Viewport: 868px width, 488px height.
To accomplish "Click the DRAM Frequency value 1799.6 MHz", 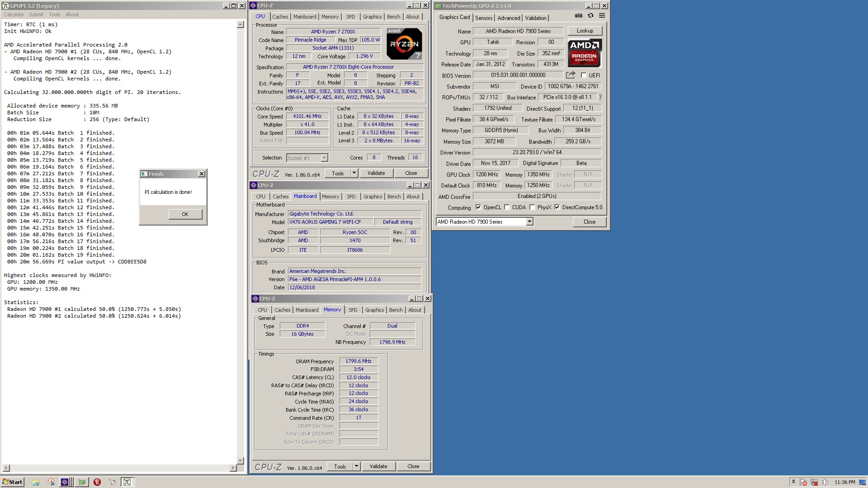I will [359, 361].
